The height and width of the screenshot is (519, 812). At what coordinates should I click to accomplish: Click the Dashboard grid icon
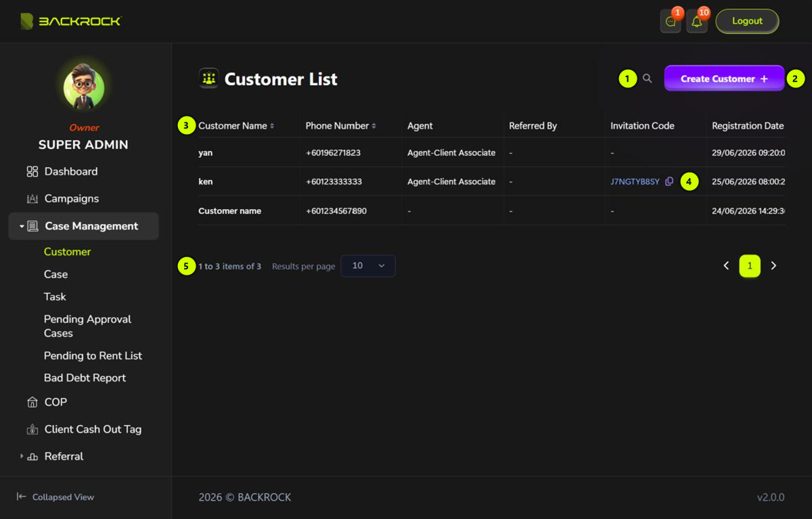pyautogui.click(x=32, y=172)
